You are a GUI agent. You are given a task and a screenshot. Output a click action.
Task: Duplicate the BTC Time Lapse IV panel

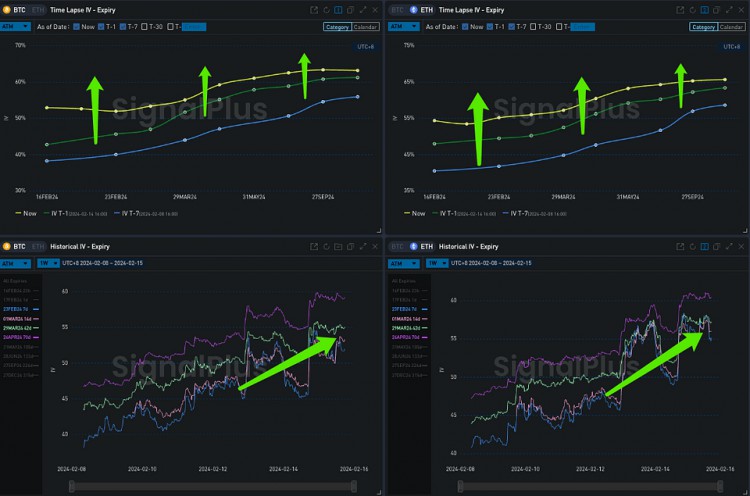(351, 10)
